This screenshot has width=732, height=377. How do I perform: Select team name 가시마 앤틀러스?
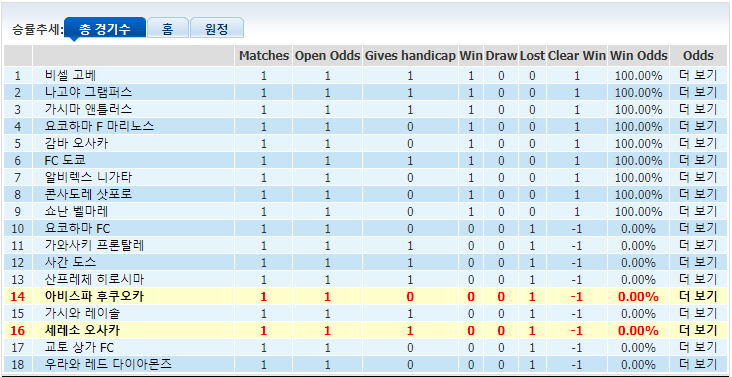(89, 110)
